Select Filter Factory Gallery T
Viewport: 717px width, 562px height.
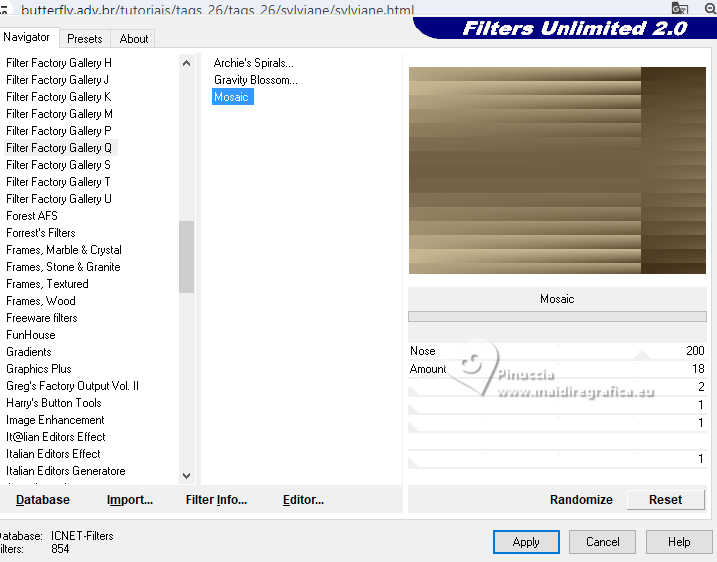(x=59, y=182)
